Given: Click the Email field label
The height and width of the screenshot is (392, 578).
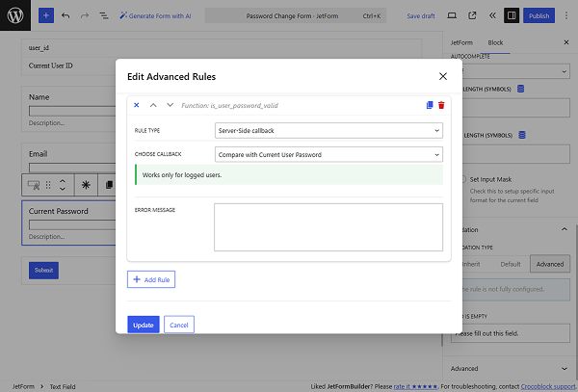Looking at the screenshot, I should [x=38, y=154].
